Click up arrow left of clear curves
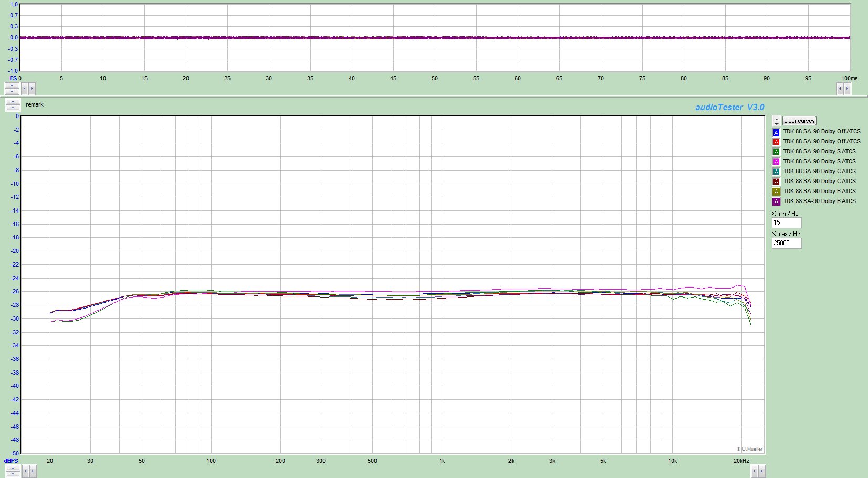This screenshot has width=868, height=478. click(x=776, y=118)
